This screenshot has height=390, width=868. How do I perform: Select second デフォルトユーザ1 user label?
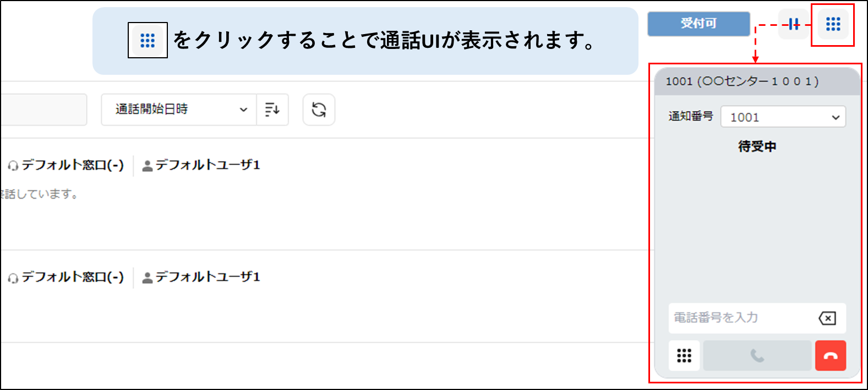click(201, 277)
